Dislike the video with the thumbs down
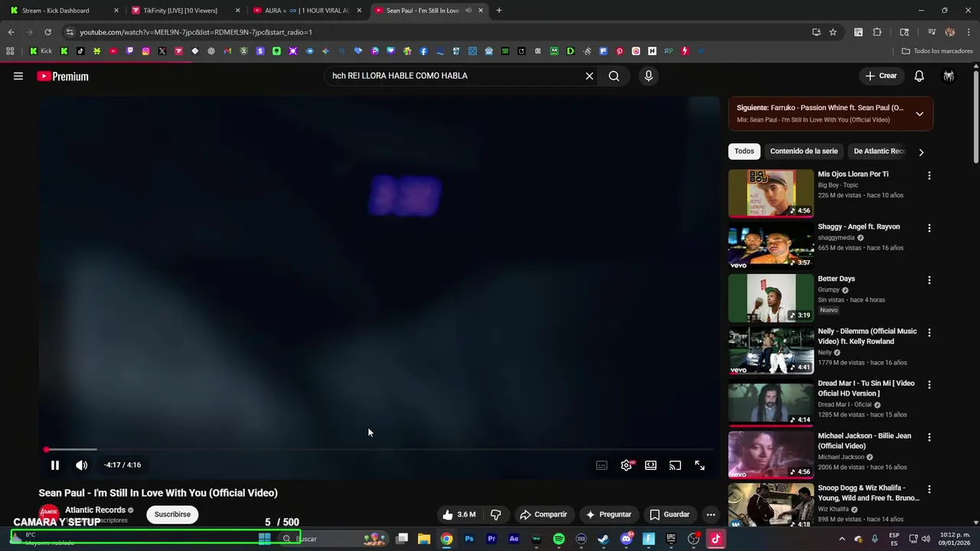This screenshot has height=551, width=980. click(x=495, y=514)
